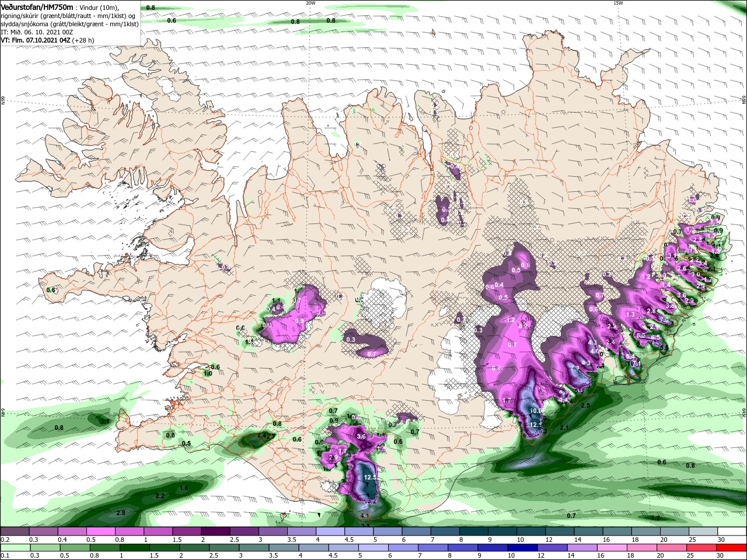Select the dark teal 8 snow legend swatch

(x=474, y=532)
